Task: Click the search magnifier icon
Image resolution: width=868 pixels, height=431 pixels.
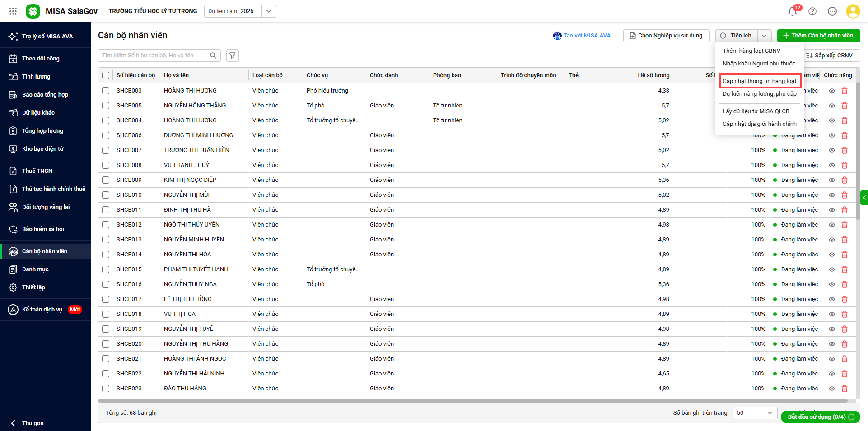Action: point(213,56)
